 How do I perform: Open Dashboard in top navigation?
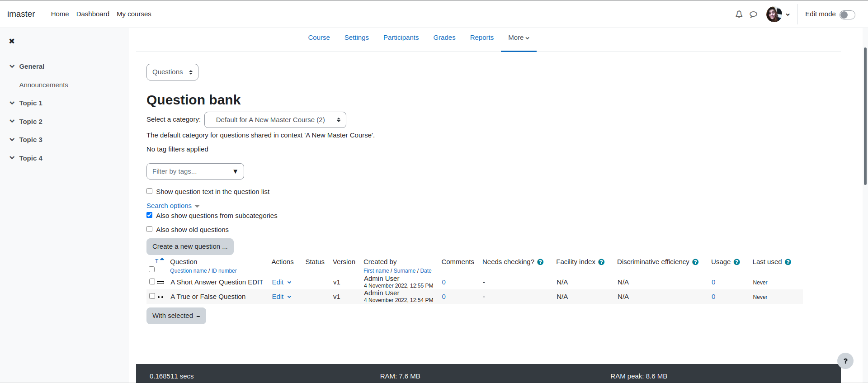93,14
